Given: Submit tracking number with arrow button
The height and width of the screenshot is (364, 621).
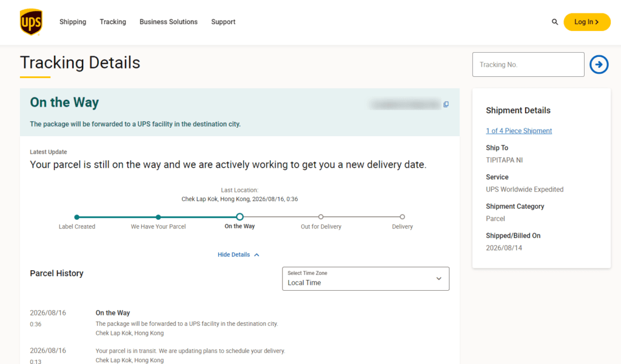Looking at the screenshot, I should [599, 64].
